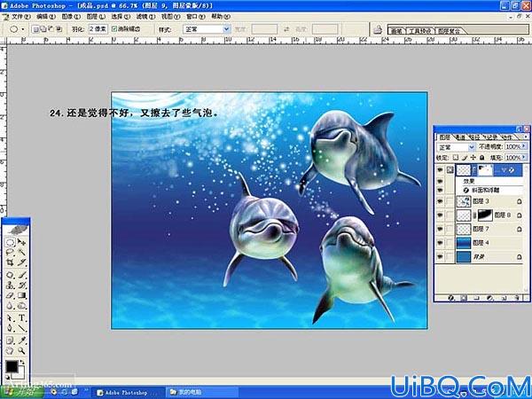Select the Slice tool
The image size is (532, 399).
[21, 262]
